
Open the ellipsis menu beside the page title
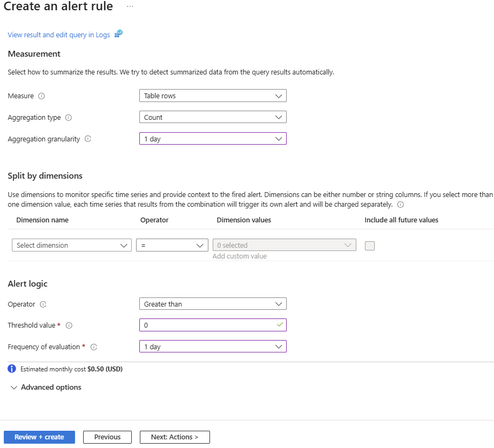pos(130,6)
